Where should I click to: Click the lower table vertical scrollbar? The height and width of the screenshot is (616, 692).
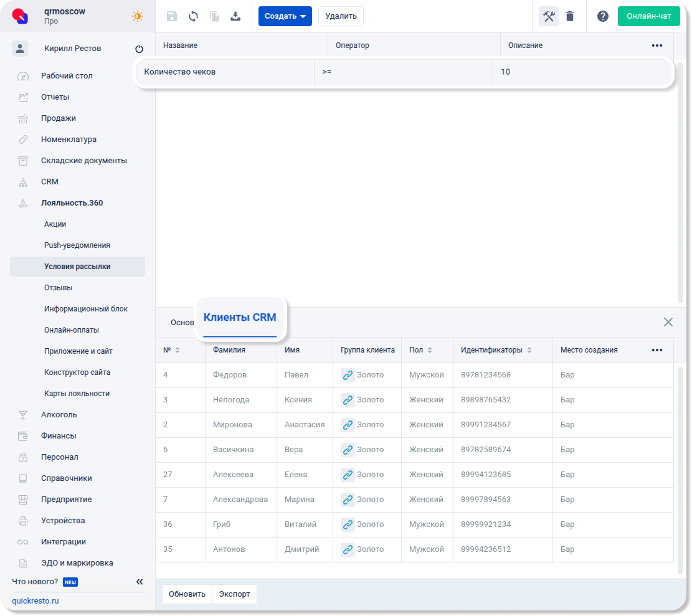680,461
